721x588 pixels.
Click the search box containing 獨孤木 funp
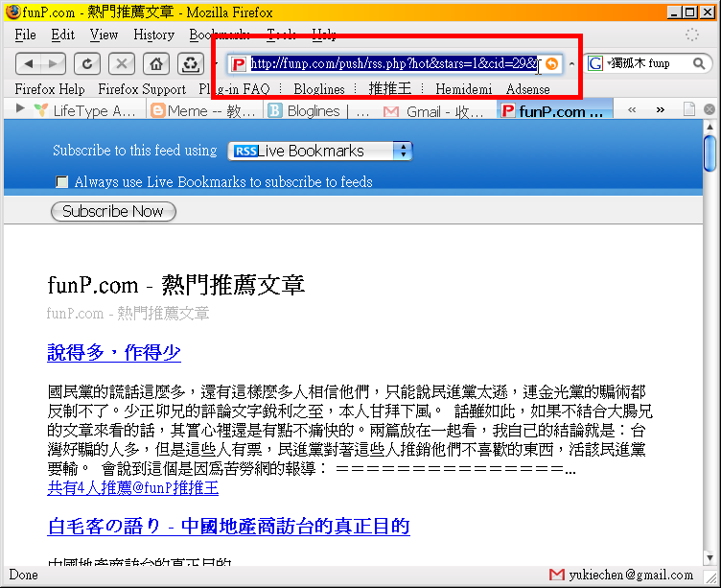tap(648, 63)
